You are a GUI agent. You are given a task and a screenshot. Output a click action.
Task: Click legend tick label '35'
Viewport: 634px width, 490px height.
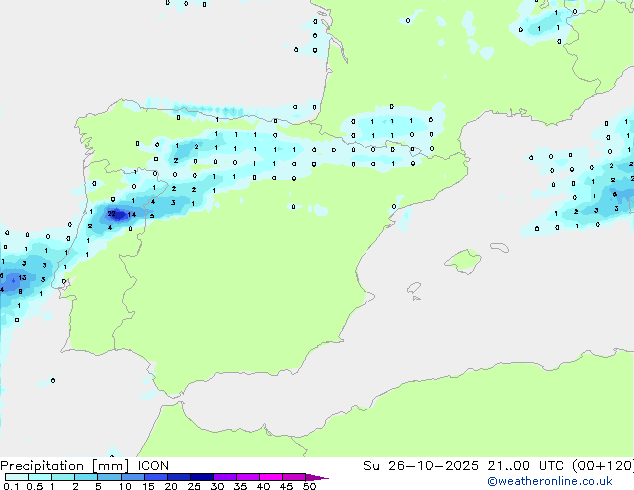coord(240,486)
